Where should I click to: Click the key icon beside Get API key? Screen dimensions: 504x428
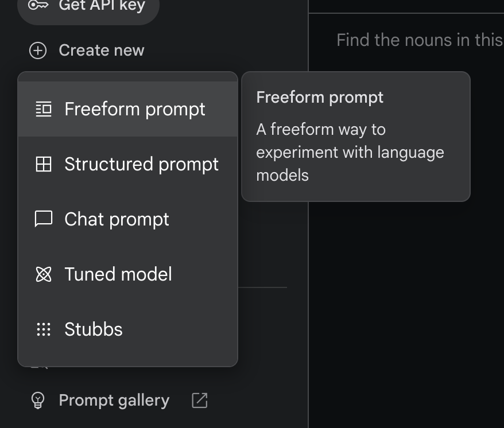[x=39, y=6]
